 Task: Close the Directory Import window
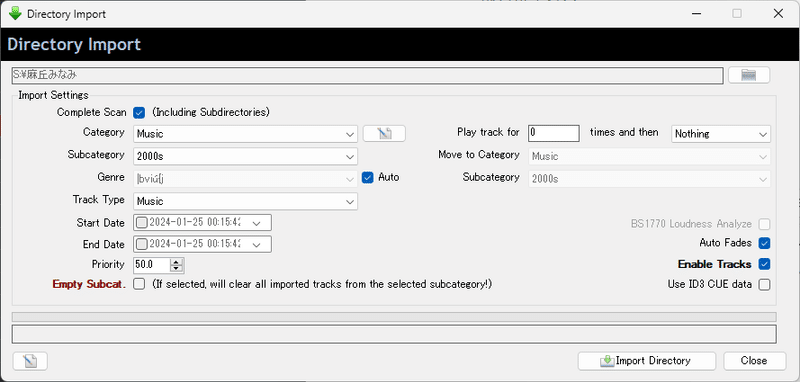(x=778, y=14)
